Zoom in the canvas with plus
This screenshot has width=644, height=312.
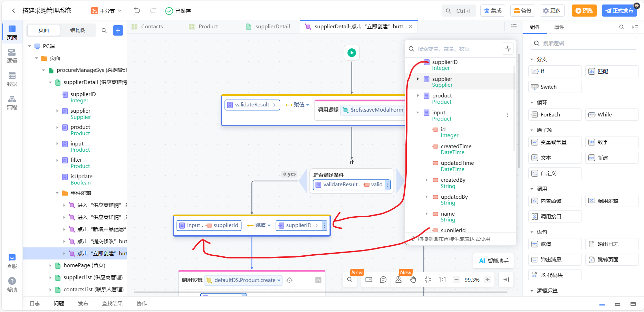[x=488, y=280]
